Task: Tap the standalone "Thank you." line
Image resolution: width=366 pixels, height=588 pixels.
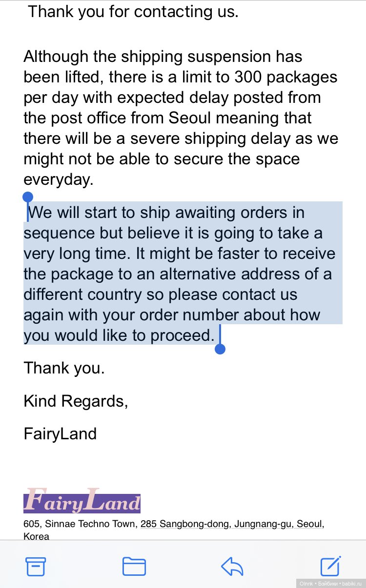Action: (x=64, y=368)
